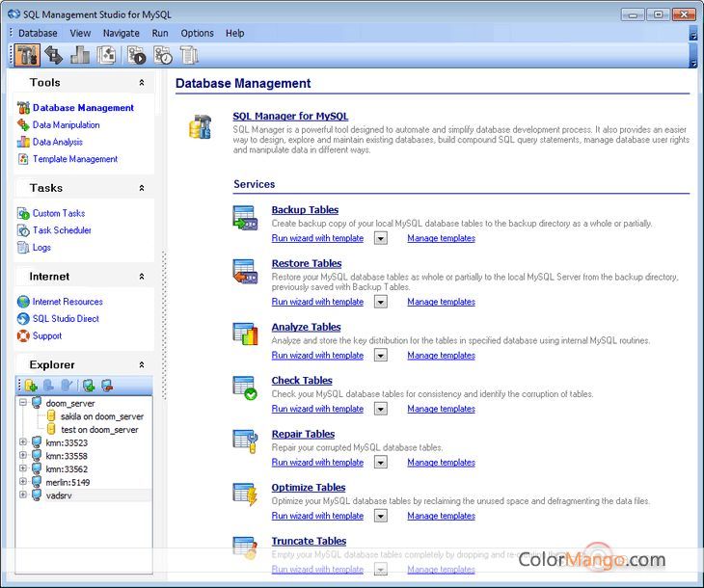This screenshot has height=588, width=704.
Task: Click the Backup Tables heading link
Action: click(305, 209)
